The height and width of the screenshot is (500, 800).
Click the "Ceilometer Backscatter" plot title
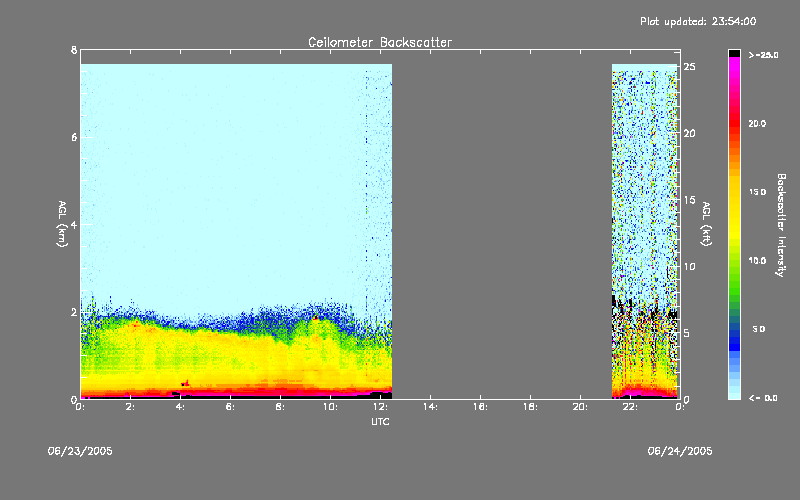click(380, 42)
